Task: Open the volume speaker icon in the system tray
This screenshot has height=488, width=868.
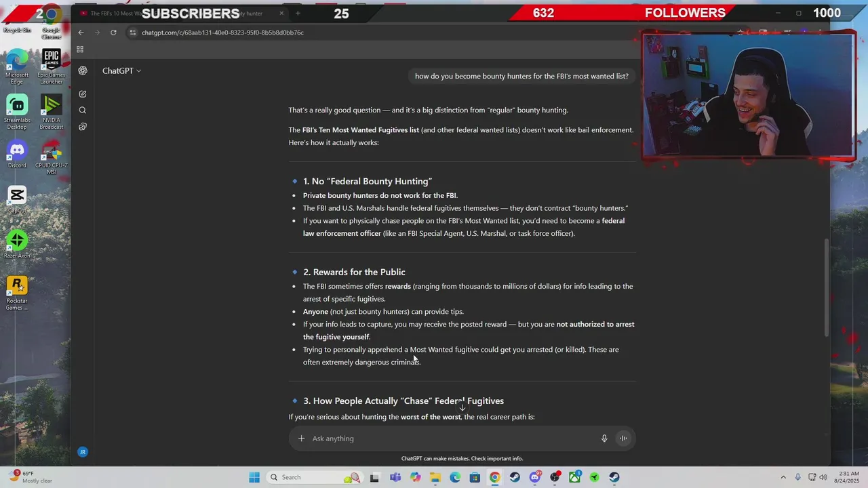Action: click(824, 477)
